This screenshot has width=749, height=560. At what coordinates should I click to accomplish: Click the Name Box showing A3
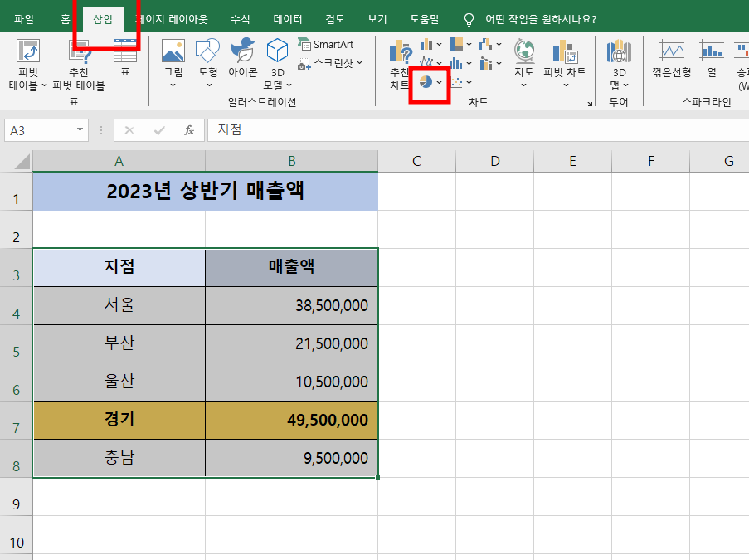pos(46,130)
